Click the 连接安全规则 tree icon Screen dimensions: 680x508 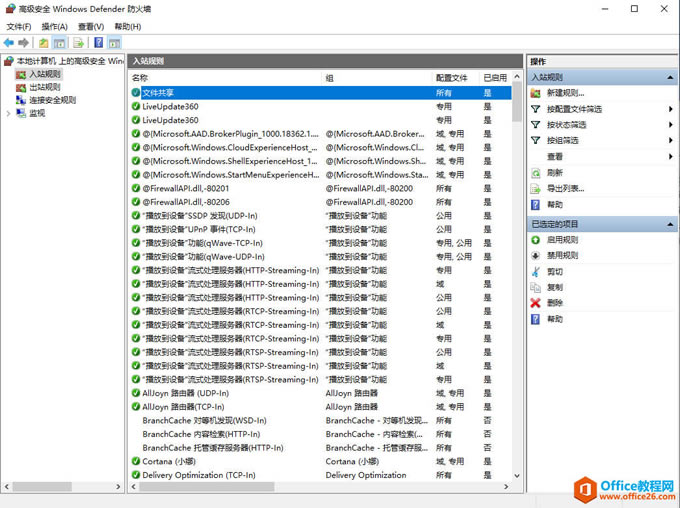(x=21, y=100)
